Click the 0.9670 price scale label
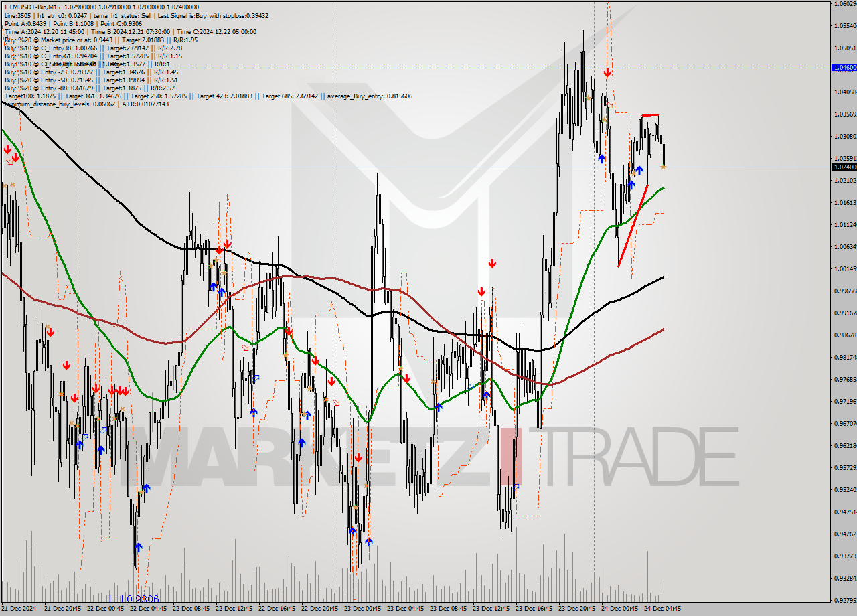The height and width of the screenshot is (616, 857). (x=845, y=423)
